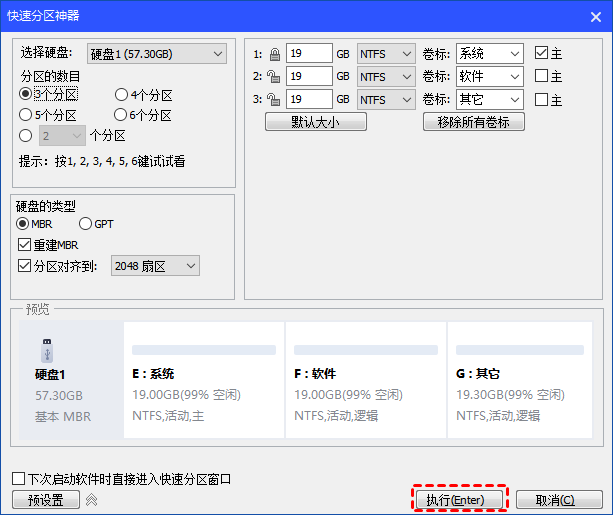
Task: Click the USB disk icon in preview
Action: [46, 350]
